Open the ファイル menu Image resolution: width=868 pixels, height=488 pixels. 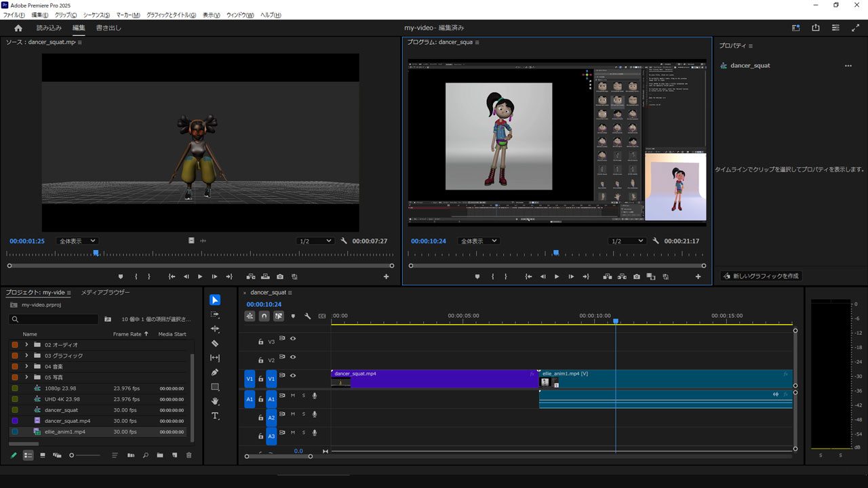click(12, 14)
